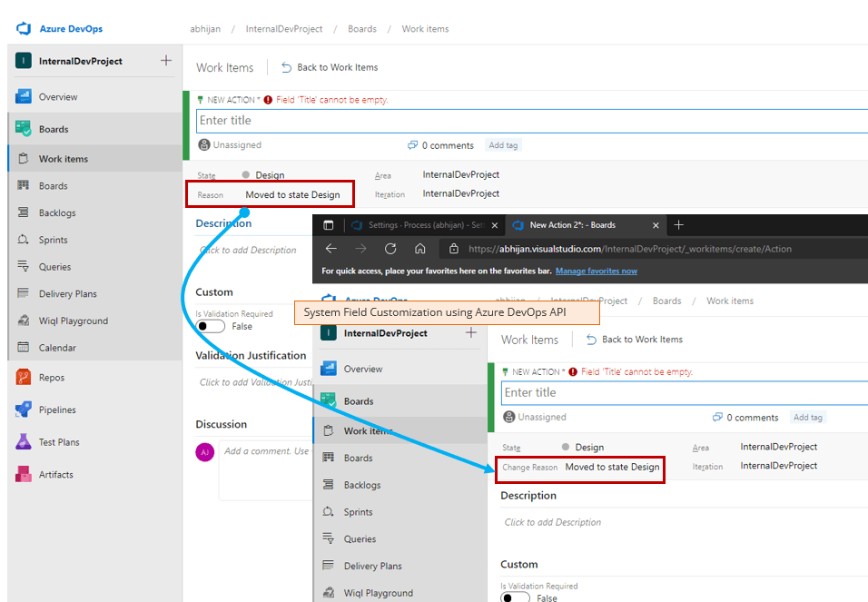Click Add tag button in back window
868x602 pixels.
[x=504, y=145]
